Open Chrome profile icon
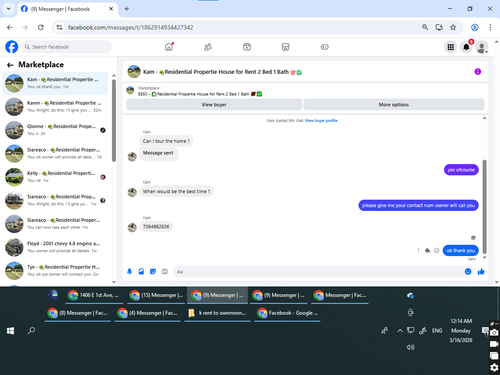 click(475, 27)
